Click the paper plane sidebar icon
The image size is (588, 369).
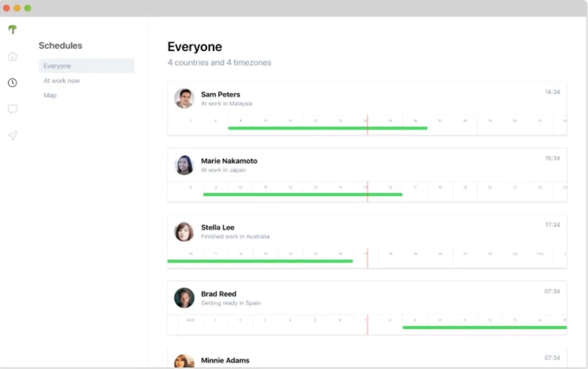13,136
